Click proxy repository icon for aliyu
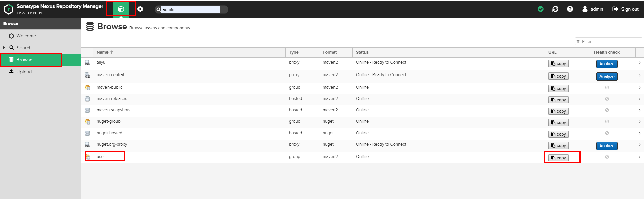The height and width of the screenshot is (199, 644). click(87, 63)
